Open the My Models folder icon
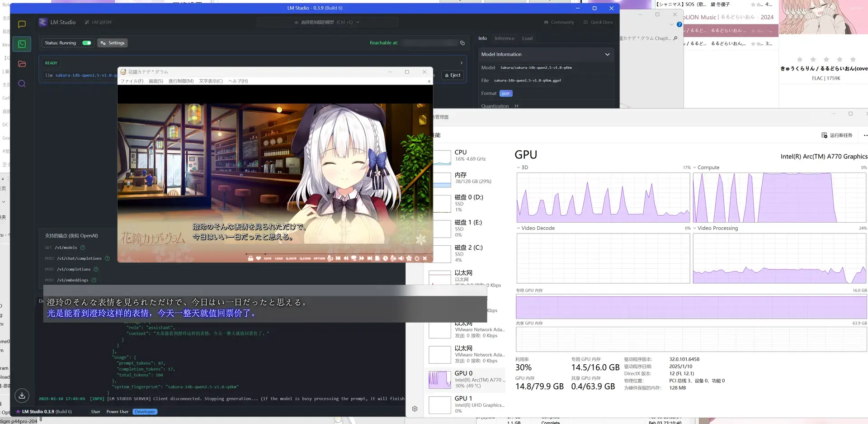The image size is (868, 424). click(x=22, y=64)
